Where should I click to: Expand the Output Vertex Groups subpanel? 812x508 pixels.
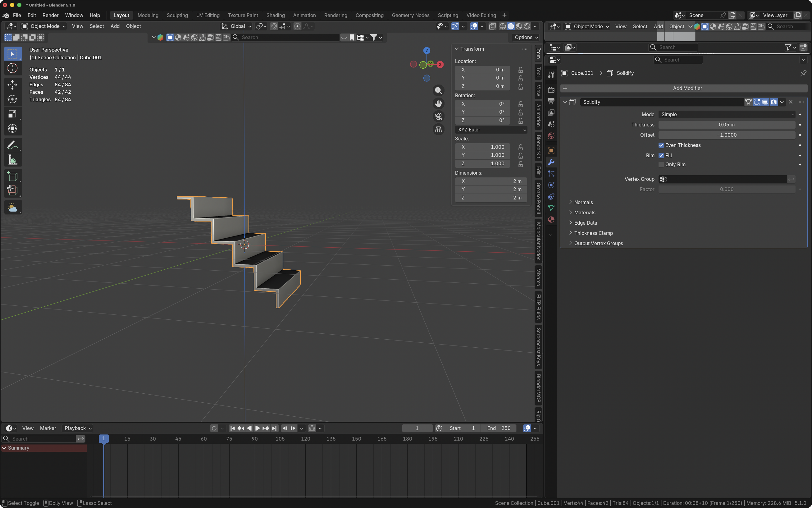598,243
